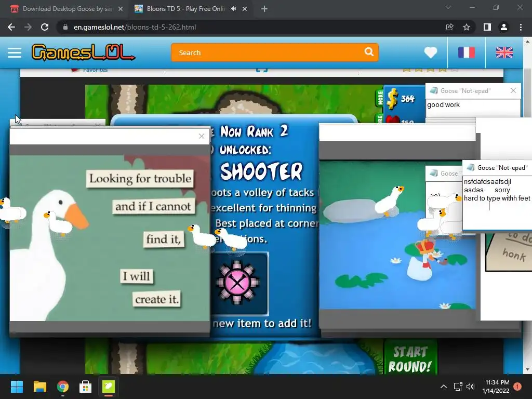Mute the Bloons TD 5 tab audio
Screen dimensions: 532x399
tap(233, 9)
